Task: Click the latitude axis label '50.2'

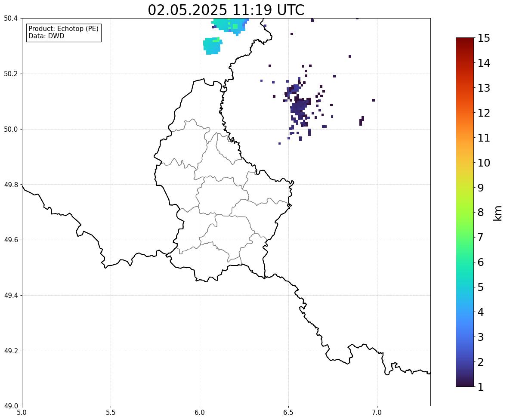Action: coord(11,74)
